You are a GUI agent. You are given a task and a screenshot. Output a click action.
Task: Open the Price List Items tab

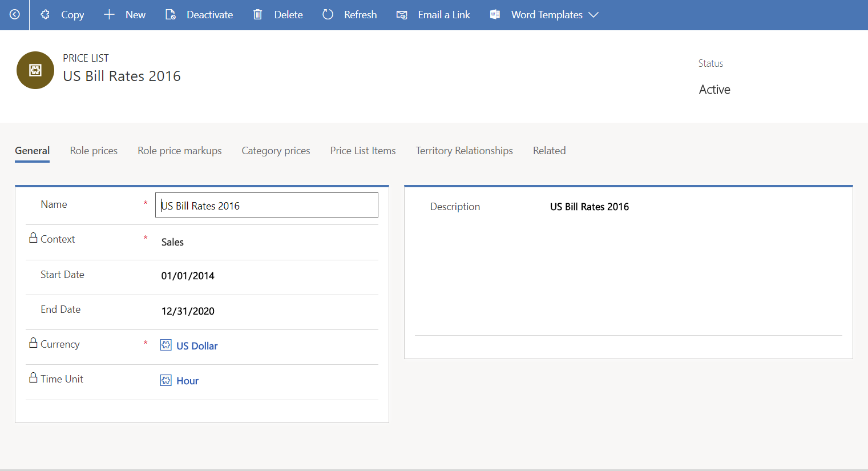coord(363,151)
